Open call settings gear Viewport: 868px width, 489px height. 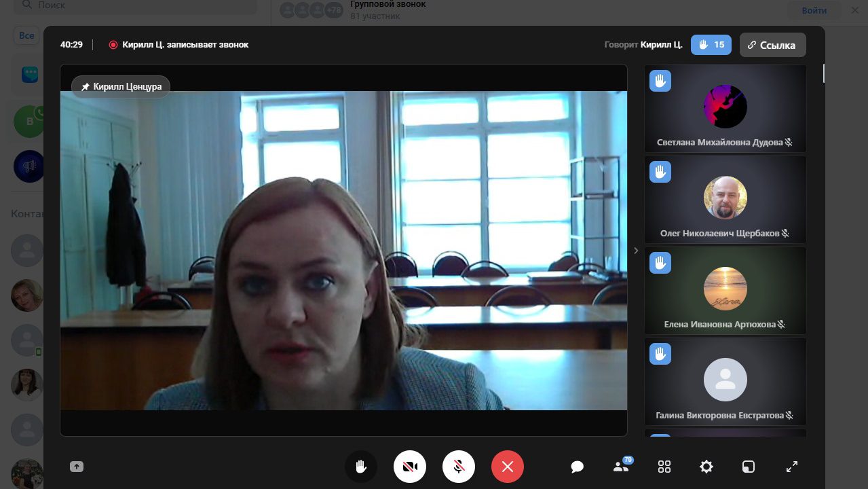[706, 467]
